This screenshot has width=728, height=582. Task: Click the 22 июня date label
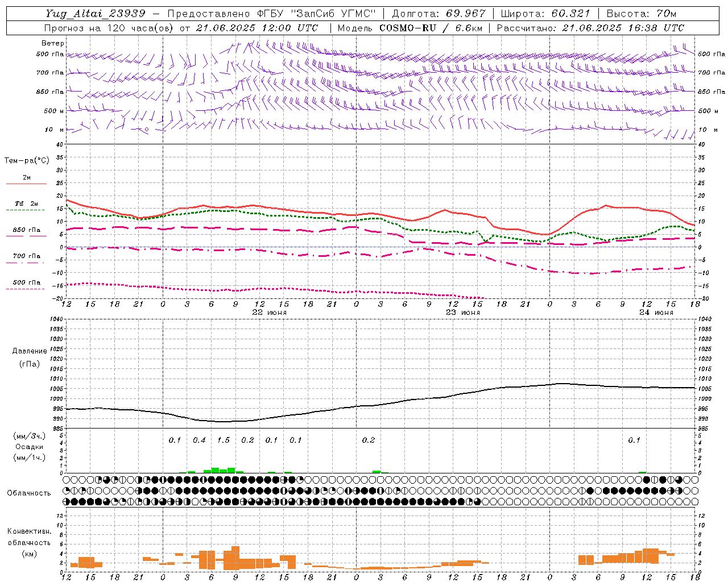pos(270,313)
